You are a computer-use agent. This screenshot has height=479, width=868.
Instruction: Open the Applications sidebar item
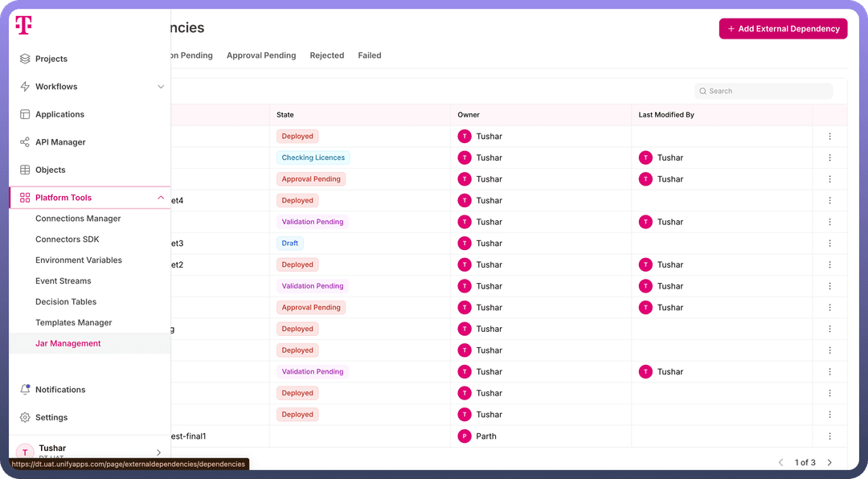(59, 114)
